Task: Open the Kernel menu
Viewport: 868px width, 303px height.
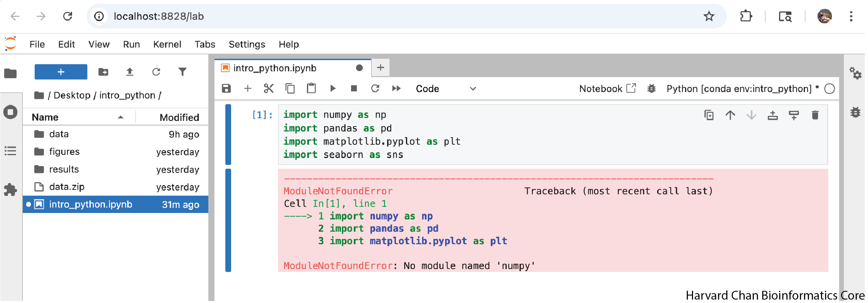Action: pyautogui.click(x=167, y=44)
